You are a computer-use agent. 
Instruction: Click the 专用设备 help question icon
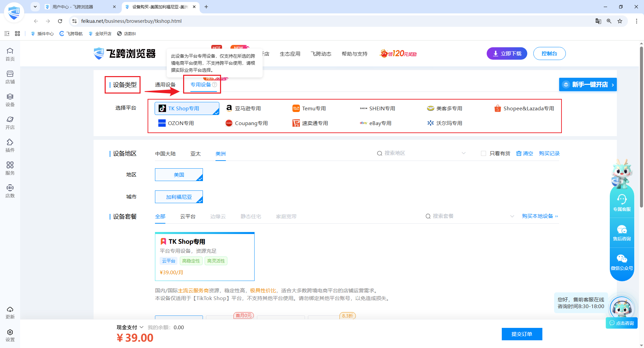coord(215,84)
